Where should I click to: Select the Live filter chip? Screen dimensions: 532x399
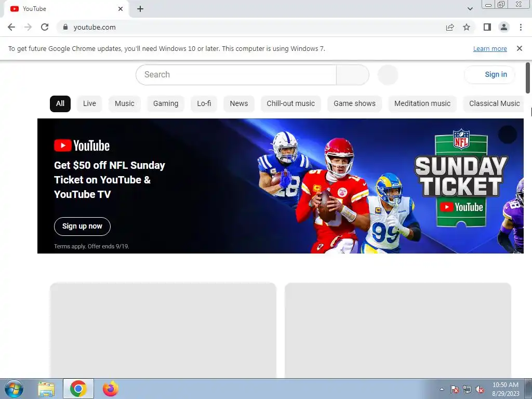point(89,104)
